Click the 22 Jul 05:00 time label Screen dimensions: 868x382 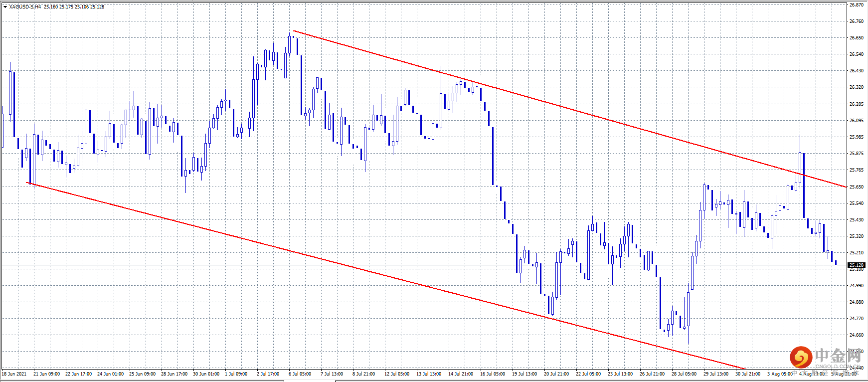click(x=588, y=374)
